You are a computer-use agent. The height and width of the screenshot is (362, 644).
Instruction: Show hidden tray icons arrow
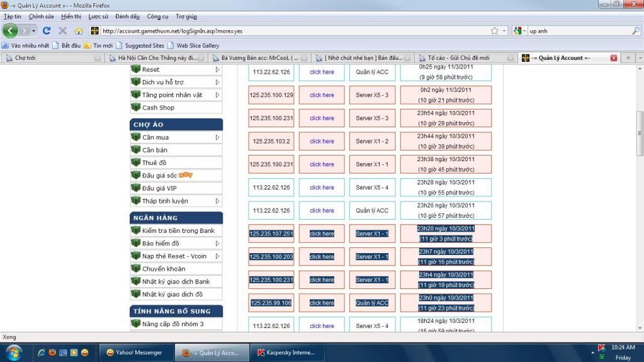click(592, 353)
